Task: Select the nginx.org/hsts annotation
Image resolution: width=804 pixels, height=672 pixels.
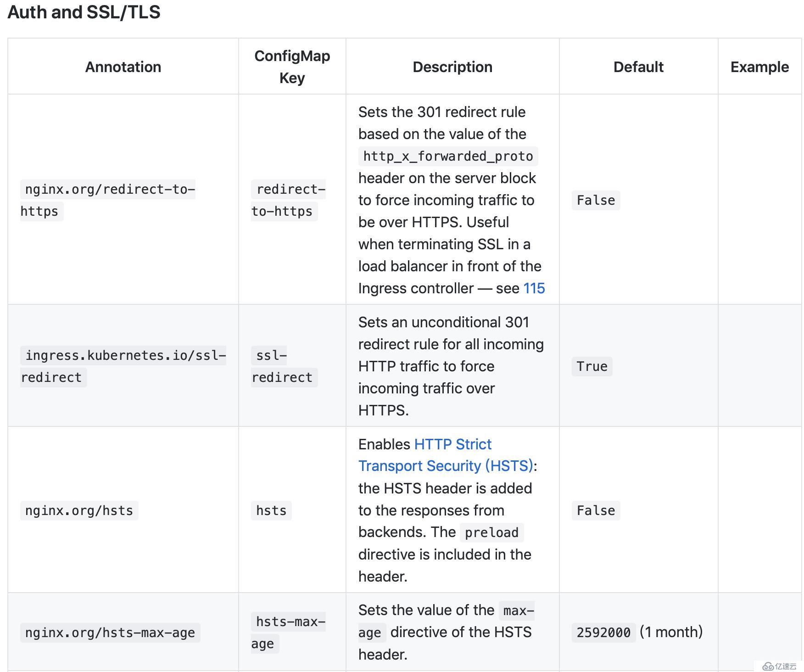Action: tap(79, 510)
